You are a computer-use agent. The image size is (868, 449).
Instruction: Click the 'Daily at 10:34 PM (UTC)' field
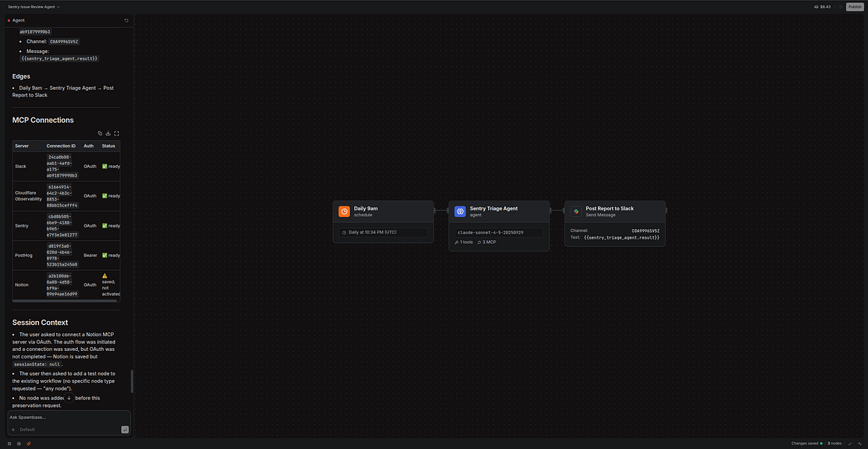(383, 232)
